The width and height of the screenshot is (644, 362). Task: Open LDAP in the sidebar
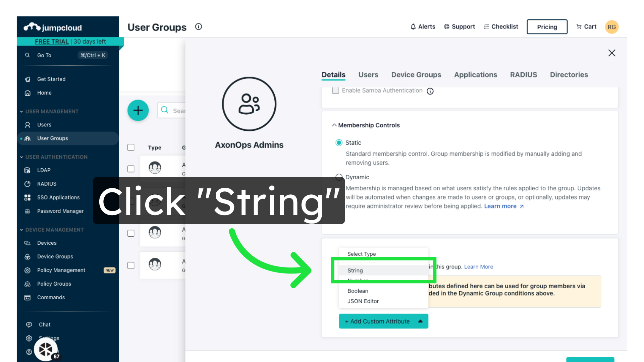click(x=44, y=170)
